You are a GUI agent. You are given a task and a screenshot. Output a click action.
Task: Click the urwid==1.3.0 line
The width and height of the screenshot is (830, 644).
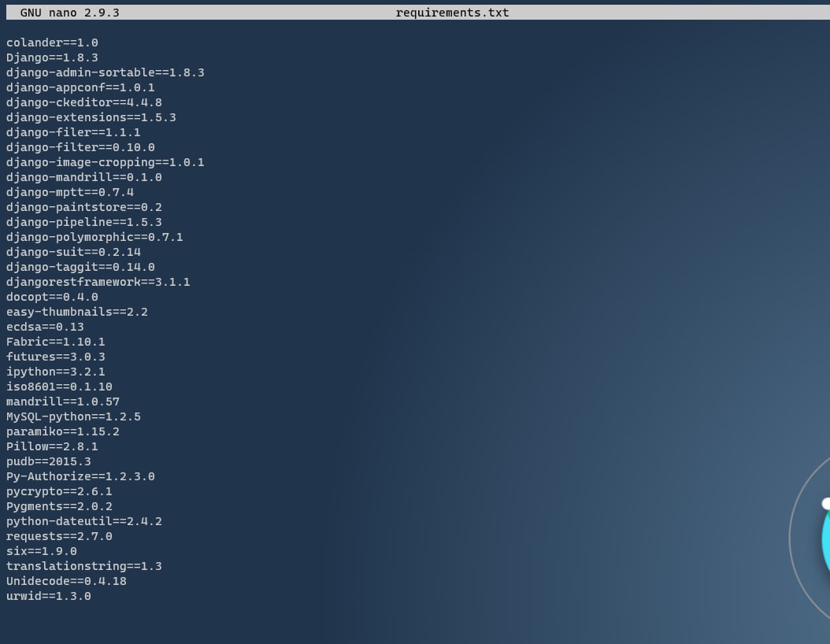click(x=49, y=597)
